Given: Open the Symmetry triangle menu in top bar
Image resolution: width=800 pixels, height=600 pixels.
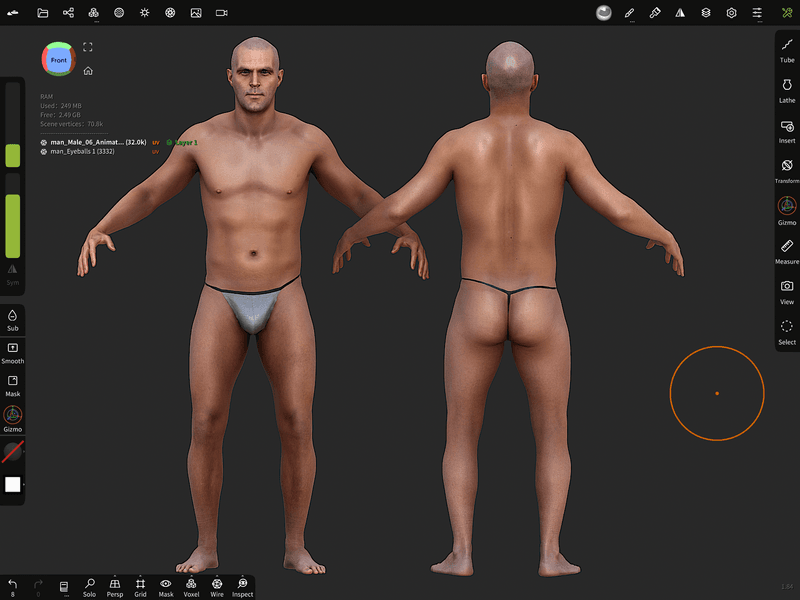Looking at the screenshot, I should click(681, 13).
